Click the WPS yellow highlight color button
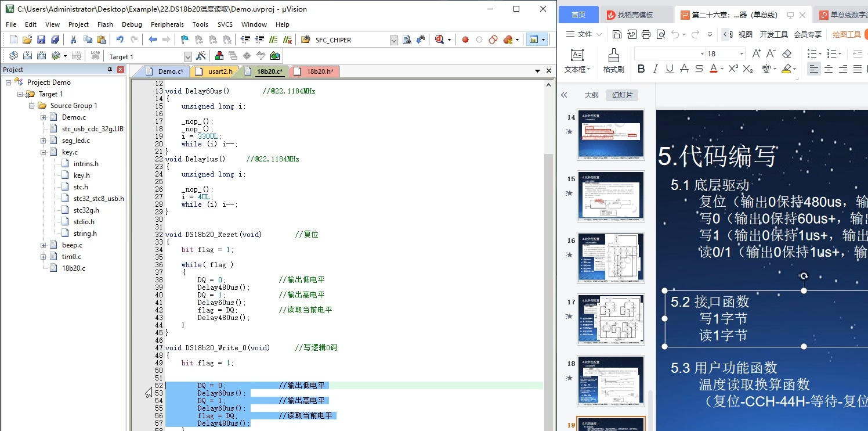The height and width of the screenshot is (431, 868). click(x=786, y=69)
